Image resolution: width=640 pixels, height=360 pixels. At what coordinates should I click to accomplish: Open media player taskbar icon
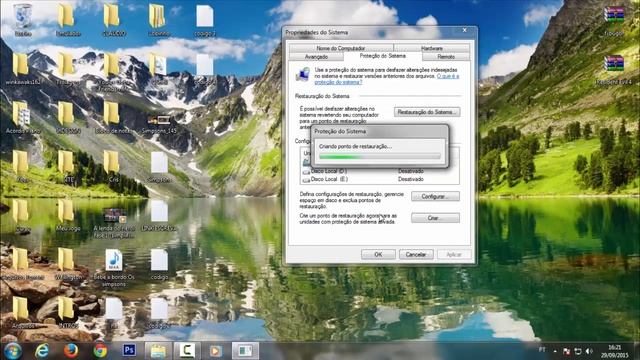click(216, 351)
